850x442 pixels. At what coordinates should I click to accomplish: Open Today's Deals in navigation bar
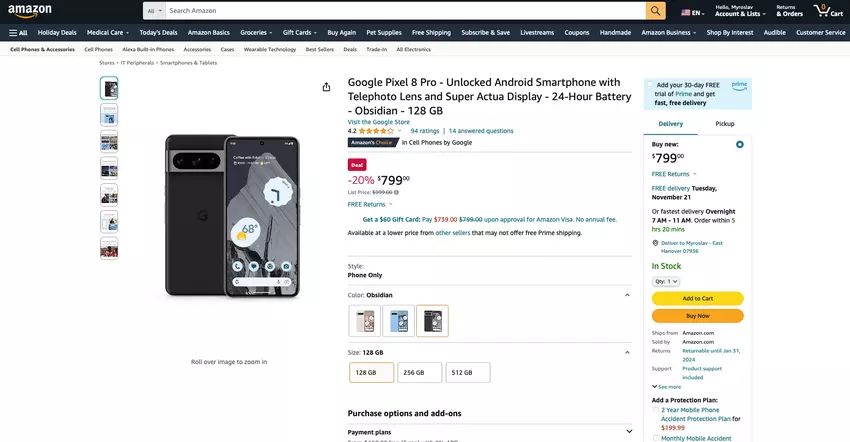pyautogui.click(x=158, y=32)
